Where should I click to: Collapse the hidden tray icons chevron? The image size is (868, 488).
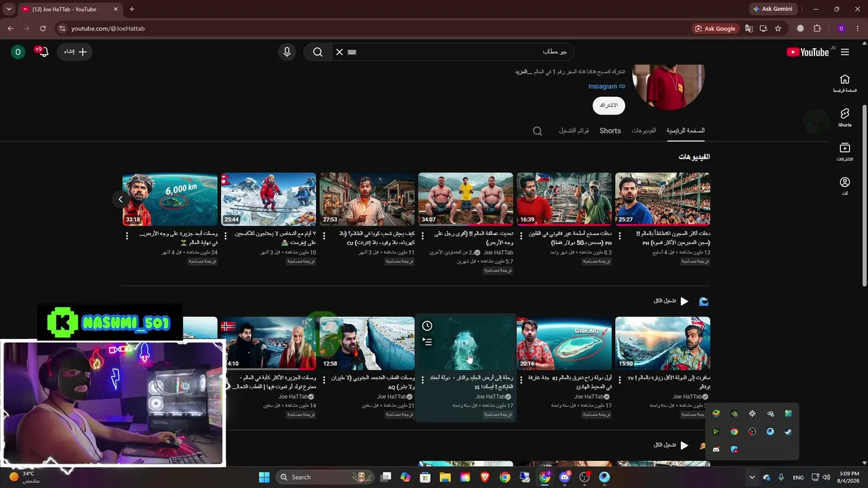click(x=751, y=477)
